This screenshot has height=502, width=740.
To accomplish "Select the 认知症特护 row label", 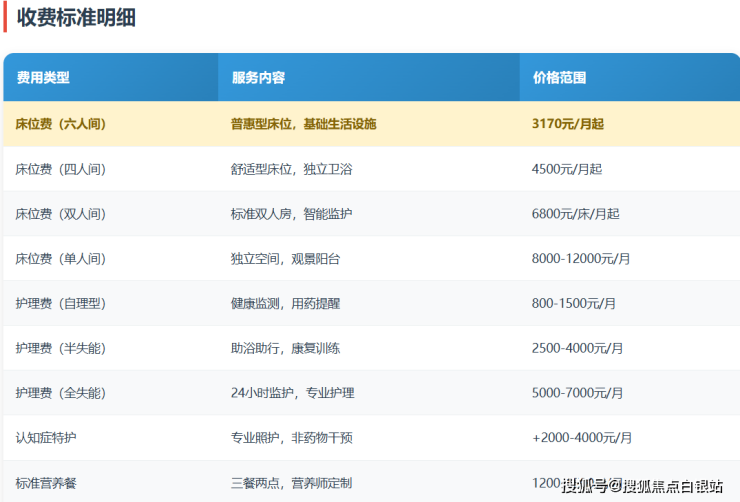I will 46,438.
